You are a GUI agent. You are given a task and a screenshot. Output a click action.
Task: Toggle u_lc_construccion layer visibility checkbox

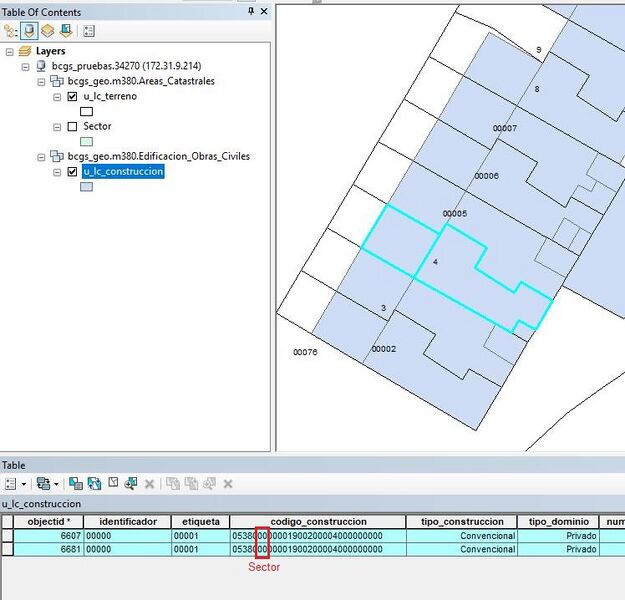click(x=72, y=172)
